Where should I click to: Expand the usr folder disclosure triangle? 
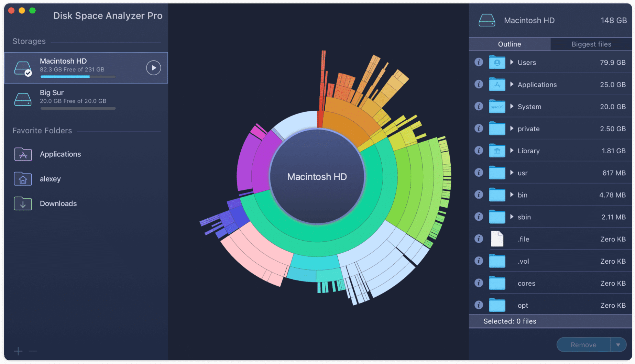point(512,172)
